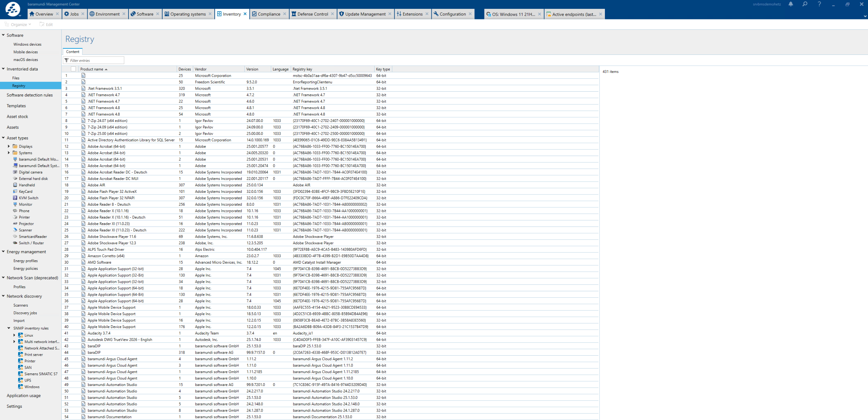
Task: Click the filter funnel icon
Action: pyautogui.click(x=67, y=60)
